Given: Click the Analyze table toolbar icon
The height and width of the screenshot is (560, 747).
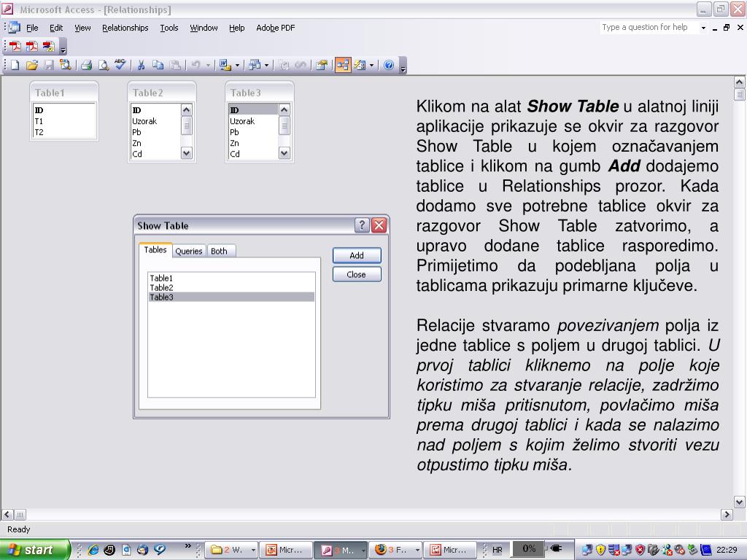Looking at the screenshot, I should click(x=255, y=65).
